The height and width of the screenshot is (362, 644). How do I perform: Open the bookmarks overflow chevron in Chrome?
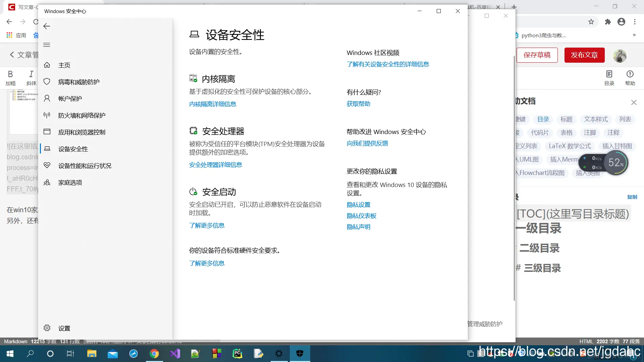click(634, 35)
